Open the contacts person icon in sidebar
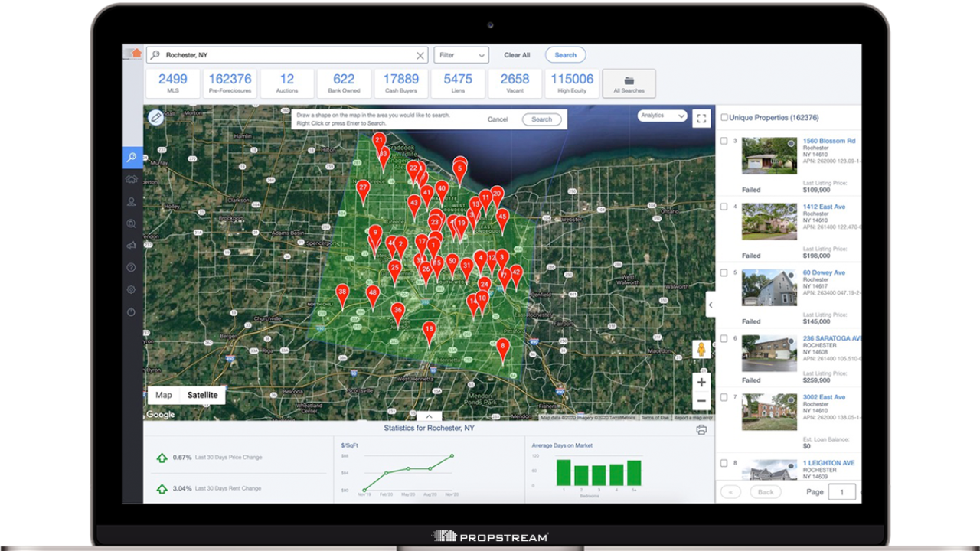The height and width of the screenshot is (551, 980). coord(132,202)
